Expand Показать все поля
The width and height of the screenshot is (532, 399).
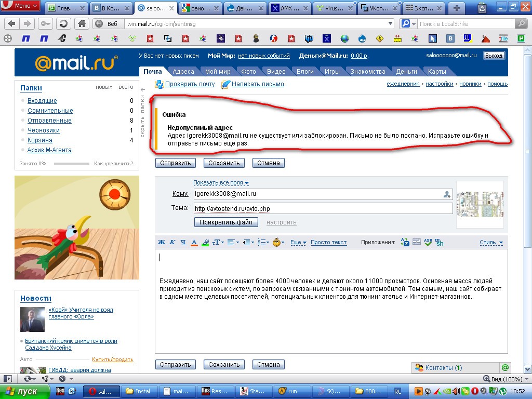click(221, 182)
